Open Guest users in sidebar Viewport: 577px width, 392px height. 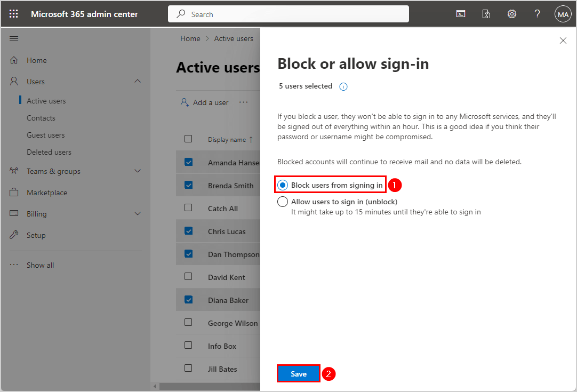coord(46,135)
